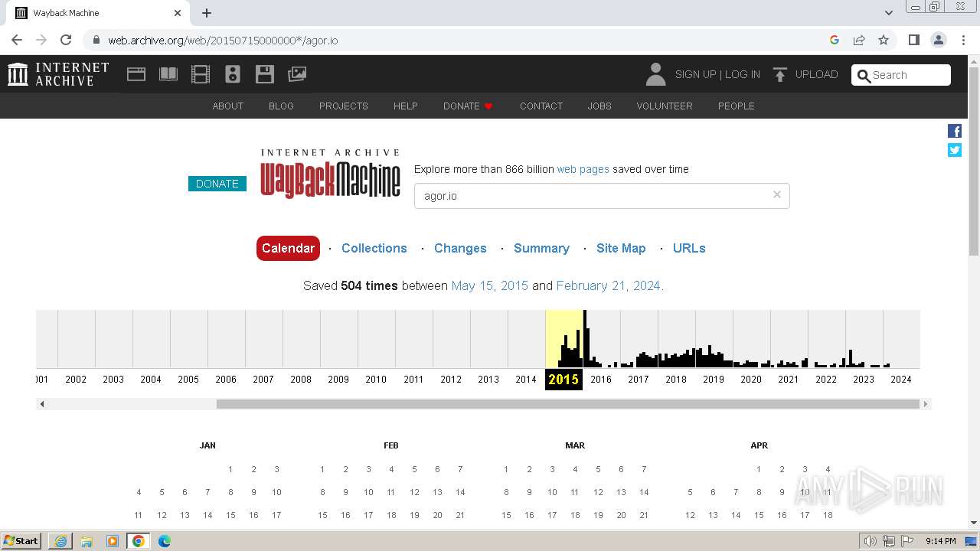Viewport: 980px width, 551px height.
Task: Open the VOLUNTEER menu item
Action: 665,106
